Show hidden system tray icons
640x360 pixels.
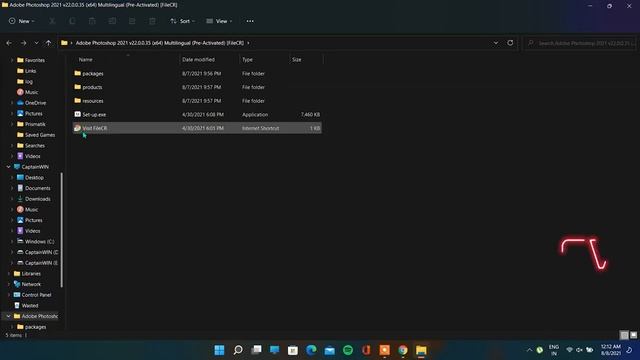tap(529, 350)
